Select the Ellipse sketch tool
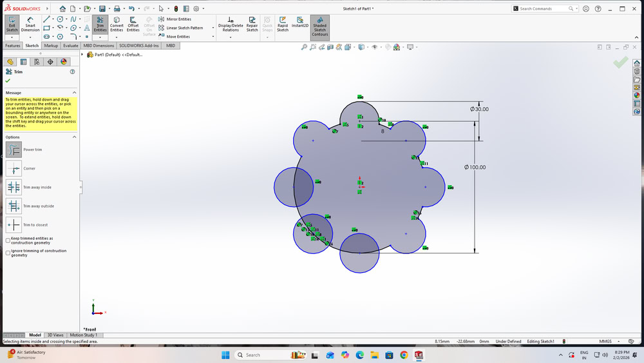644x363 pixels. [73, 28]
